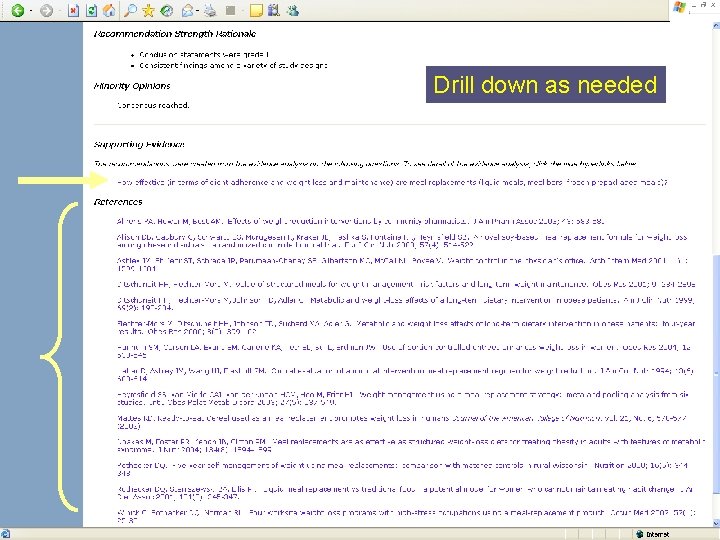Expand the Mail button dropdown arrow
Image resolution: width=720 pixels, height=540 pixels.
(197, 11)
